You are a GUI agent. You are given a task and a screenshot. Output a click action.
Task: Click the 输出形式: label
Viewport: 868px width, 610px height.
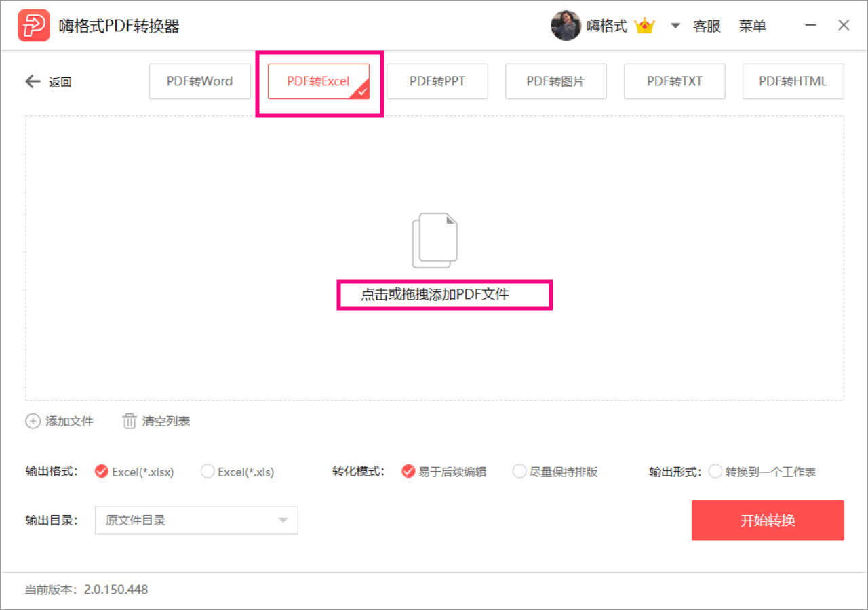pos(675,472)
